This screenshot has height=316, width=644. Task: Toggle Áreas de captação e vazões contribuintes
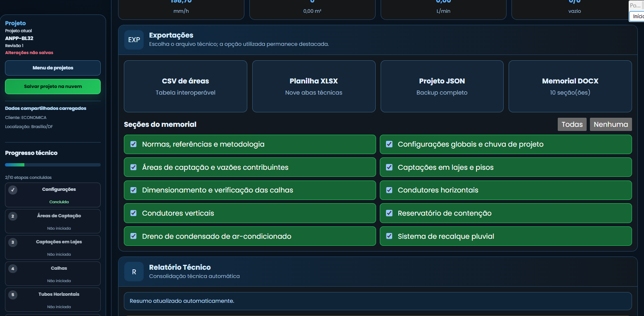tap(133, 167)
